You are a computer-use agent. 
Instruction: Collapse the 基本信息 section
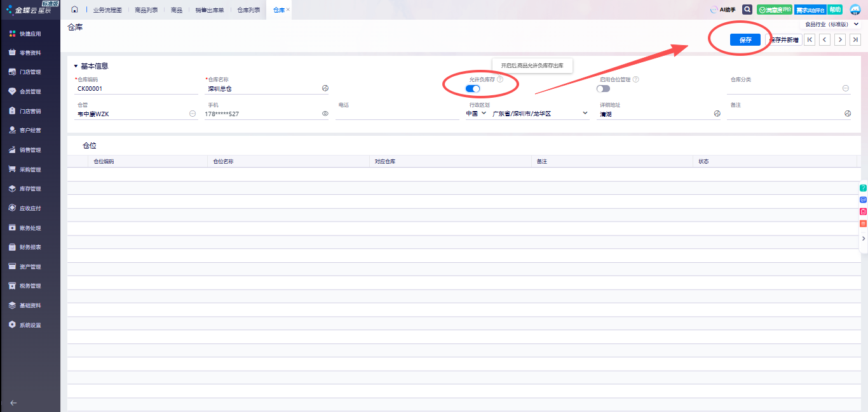76,66
